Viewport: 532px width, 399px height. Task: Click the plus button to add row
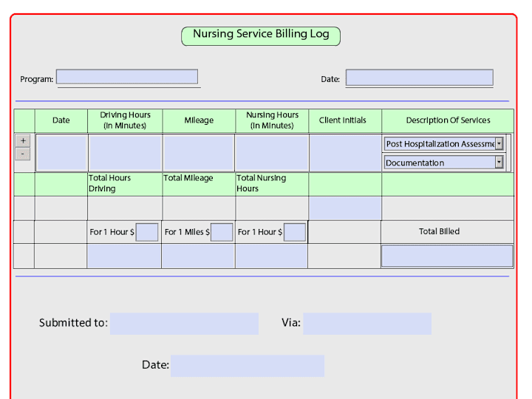pyautogui.click(x=23, y=141)
